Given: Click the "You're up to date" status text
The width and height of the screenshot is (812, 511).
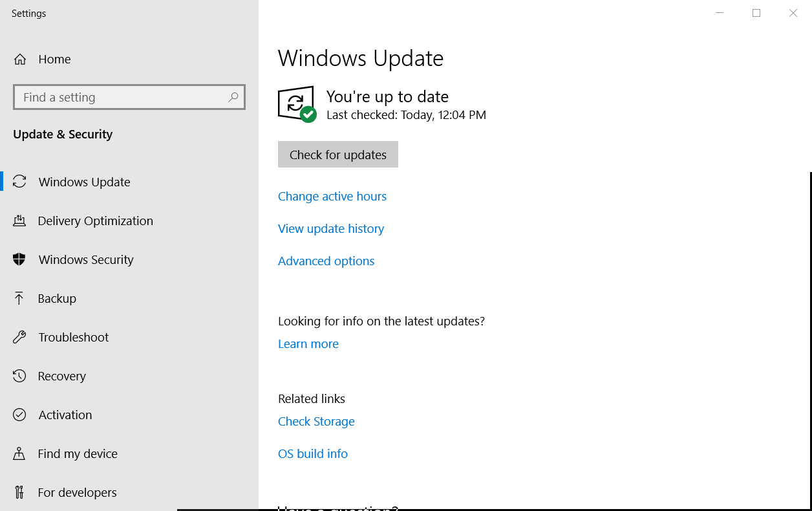Looking at the screenshot, I should click(387, 96).
